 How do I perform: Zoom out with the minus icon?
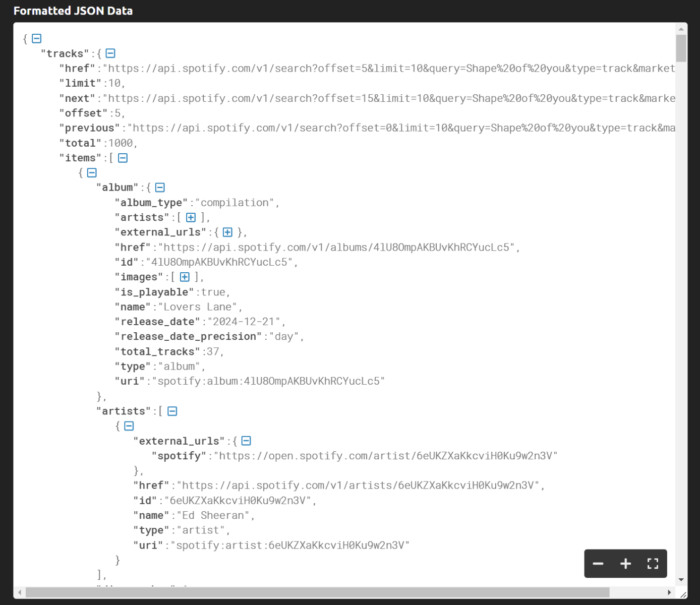(598, 564)
